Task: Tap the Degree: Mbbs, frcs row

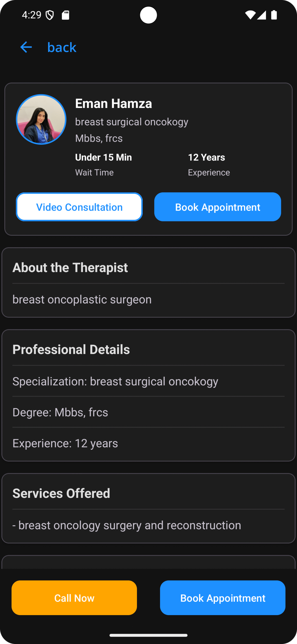Action: coord(60,412)
